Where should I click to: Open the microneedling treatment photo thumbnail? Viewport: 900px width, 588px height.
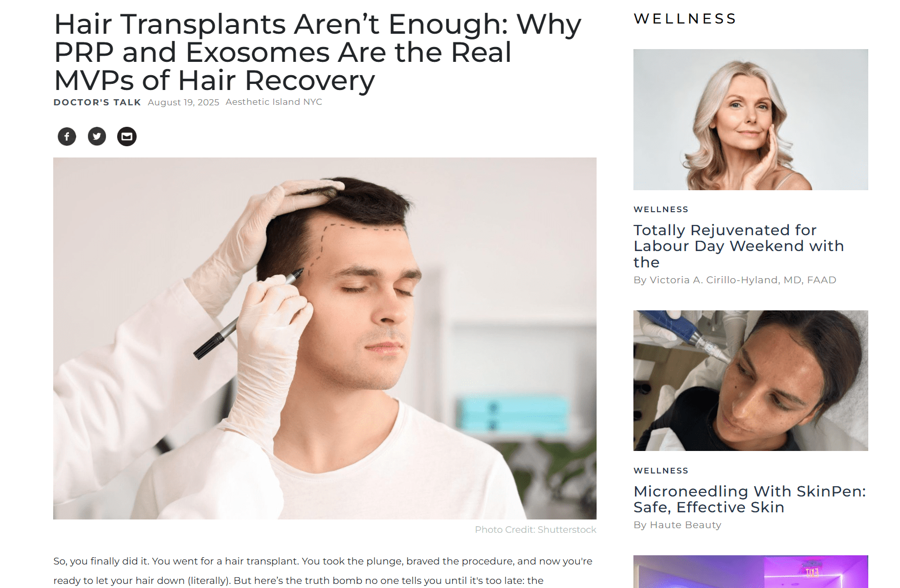[751, 380]
